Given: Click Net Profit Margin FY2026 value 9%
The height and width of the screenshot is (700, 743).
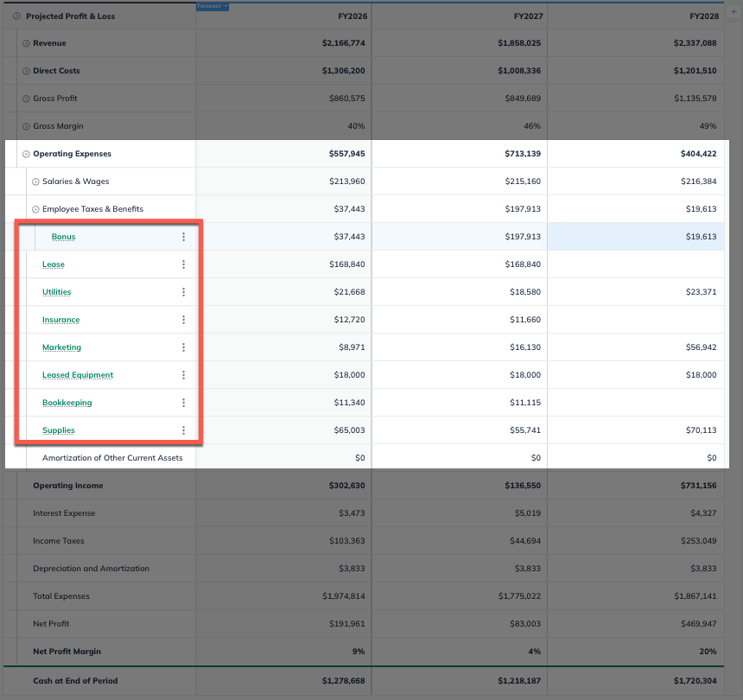Looking at the screenshot, I should point(359,652).
